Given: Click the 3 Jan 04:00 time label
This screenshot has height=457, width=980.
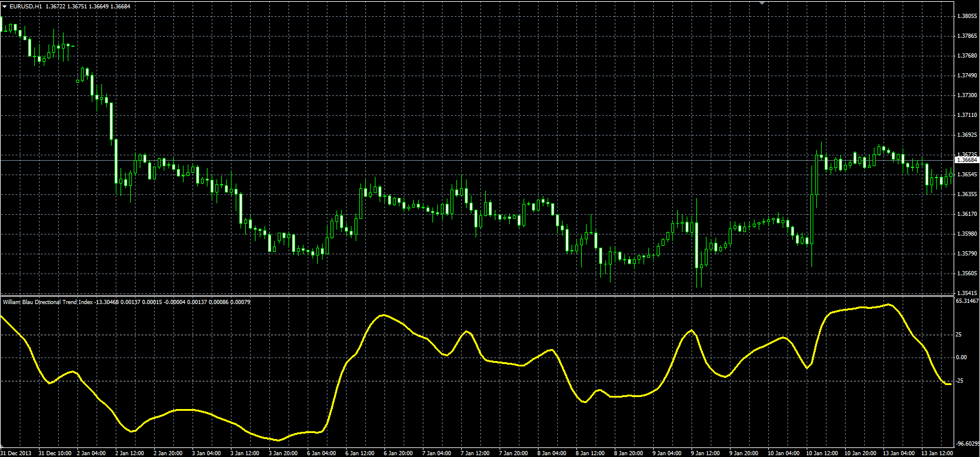Looking at the screenshot, I should [x=206, y=453].
